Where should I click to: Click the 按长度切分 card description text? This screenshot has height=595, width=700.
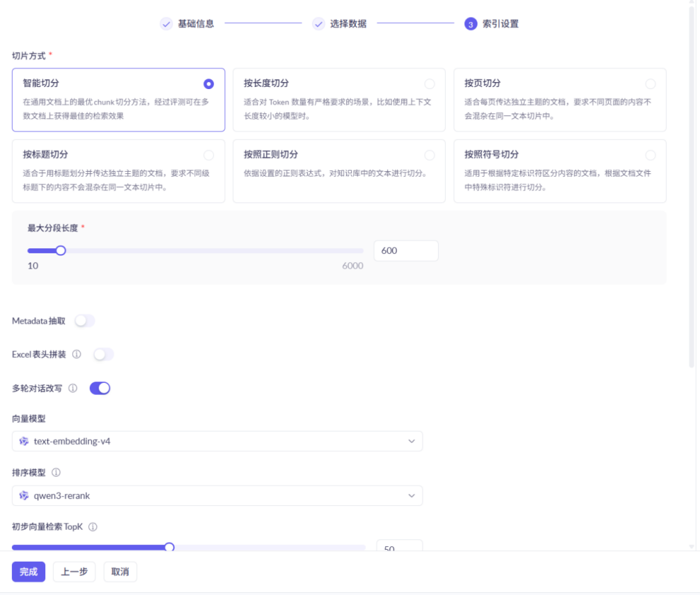coord(338,109)
